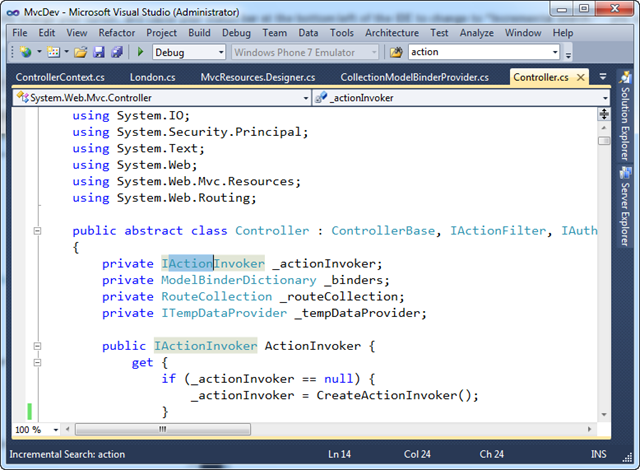Click the vertical scrollbar down arrow
Viewport: 640px width, 470px height.
tap(604, 415)
